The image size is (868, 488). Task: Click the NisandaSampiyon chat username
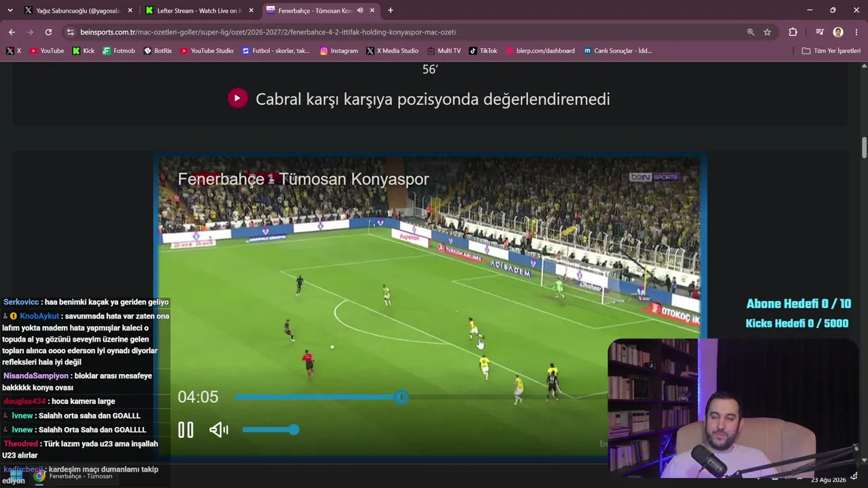click(36, 376)
